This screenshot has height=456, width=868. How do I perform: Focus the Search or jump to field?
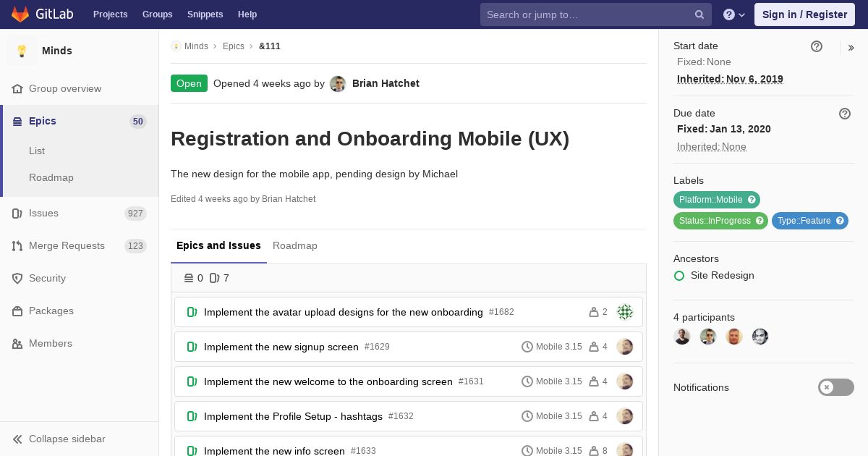587,14
